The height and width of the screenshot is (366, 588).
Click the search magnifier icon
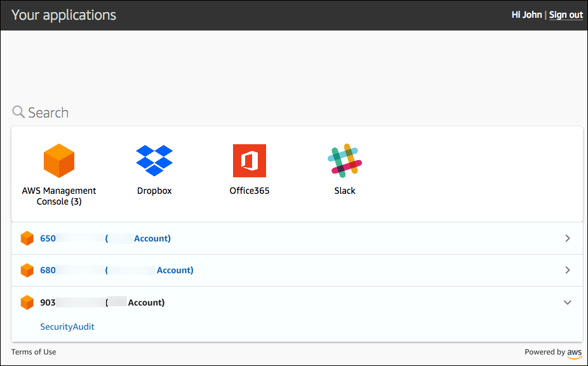click(x=18, y=111)
